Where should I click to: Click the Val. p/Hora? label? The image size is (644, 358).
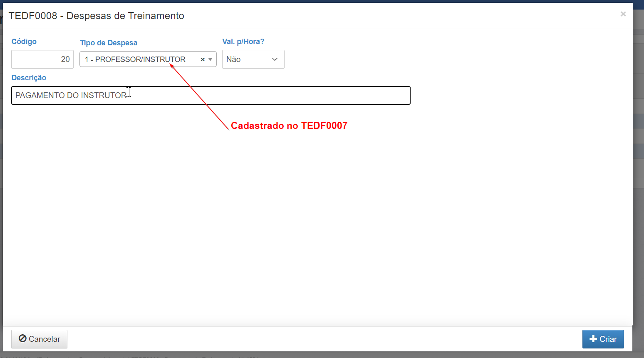coord(243,42)
